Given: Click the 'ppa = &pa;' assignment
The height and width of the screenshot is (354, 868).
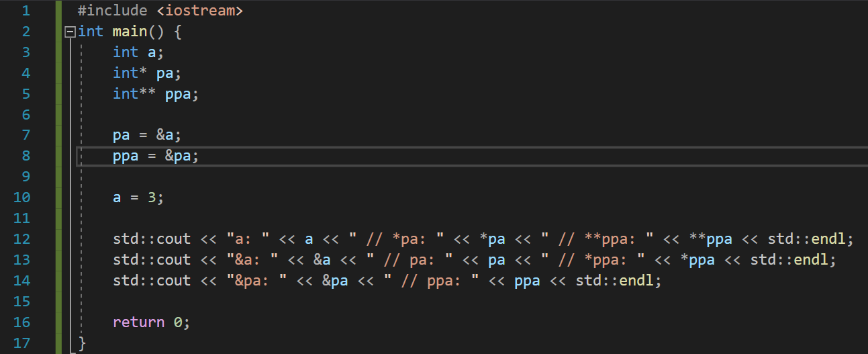Looking at the screenshot, I should [156, 156].
